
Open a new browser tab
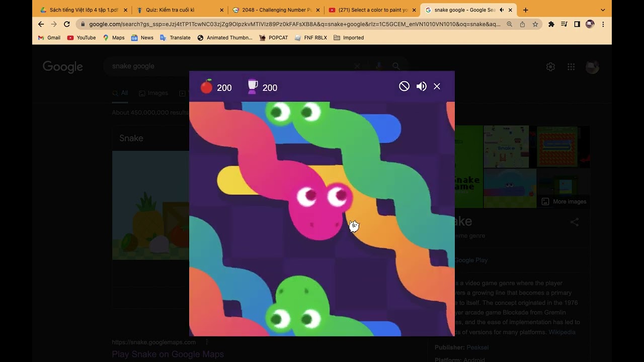click(x=525, y=10)
